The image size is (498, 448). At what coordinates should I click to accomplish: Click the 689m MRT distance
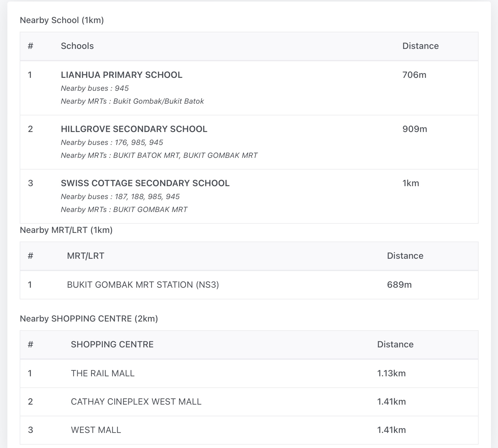tap(399, 285)
